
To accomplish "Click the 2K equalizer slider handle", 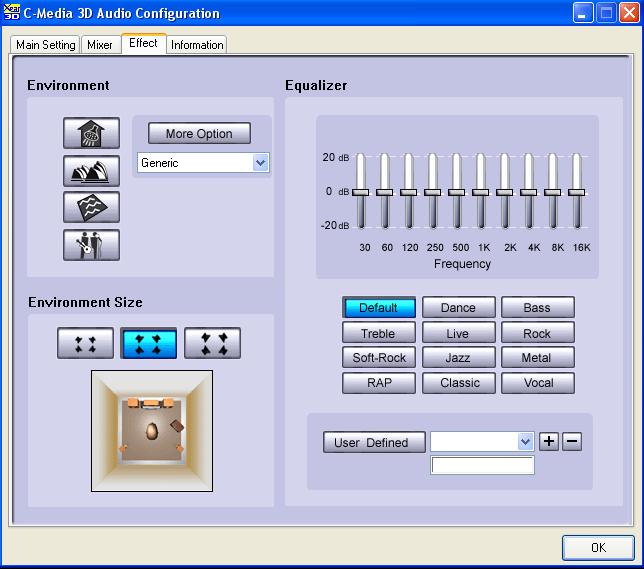I will click(505, 192).
